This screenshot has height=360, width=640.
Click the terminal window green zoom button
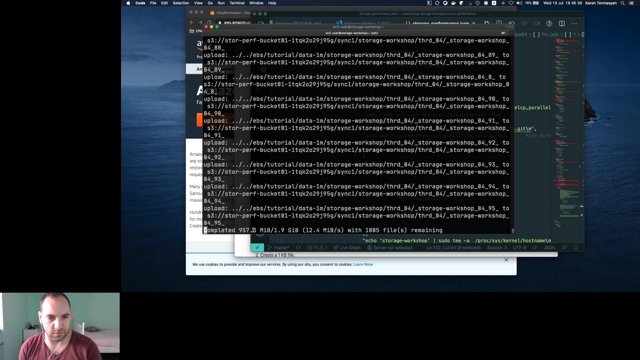(217, 27)
